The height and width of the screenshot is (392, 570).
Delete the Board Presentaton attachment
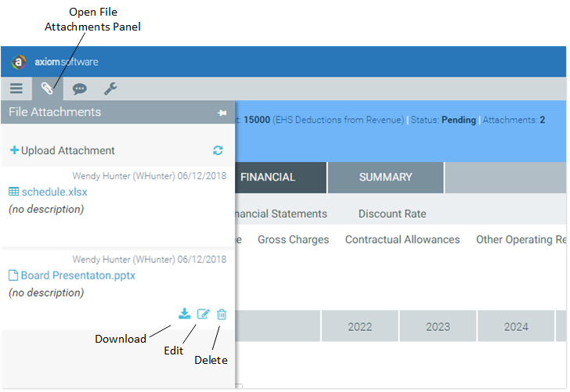coord(222,314)
